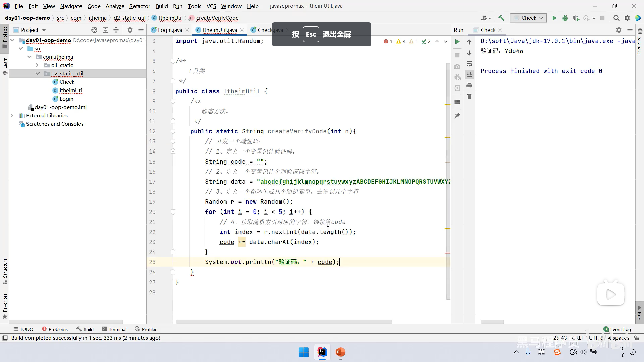Click the Debug bug icon

(x=565, y=18)
